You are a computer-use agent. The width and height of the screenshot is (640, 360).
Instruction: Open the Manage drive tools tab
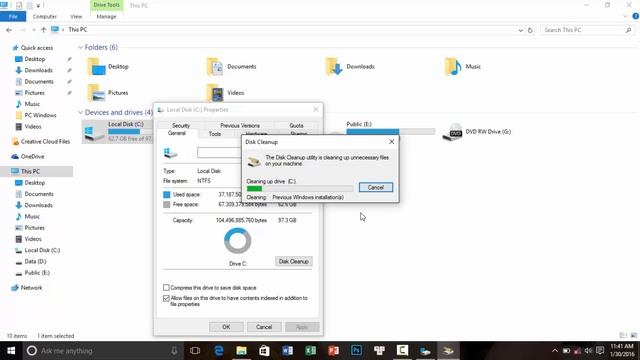pos(106,16)
